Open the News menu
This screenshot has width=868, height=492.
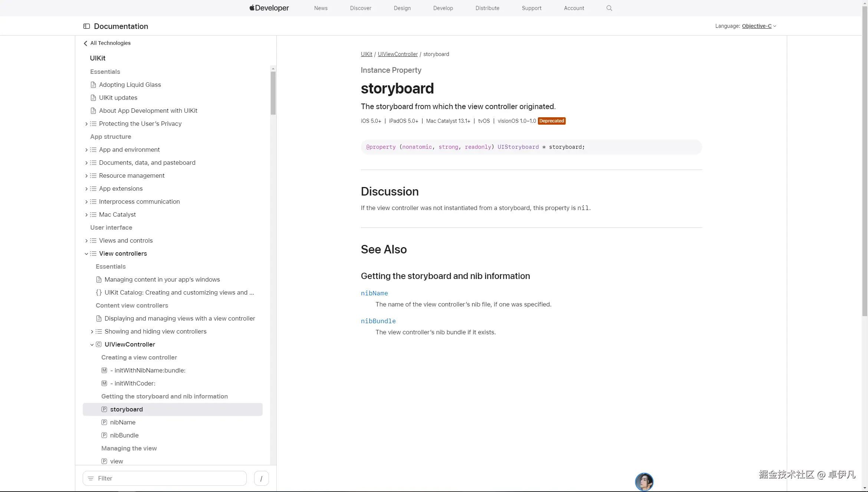coord(320,8)
